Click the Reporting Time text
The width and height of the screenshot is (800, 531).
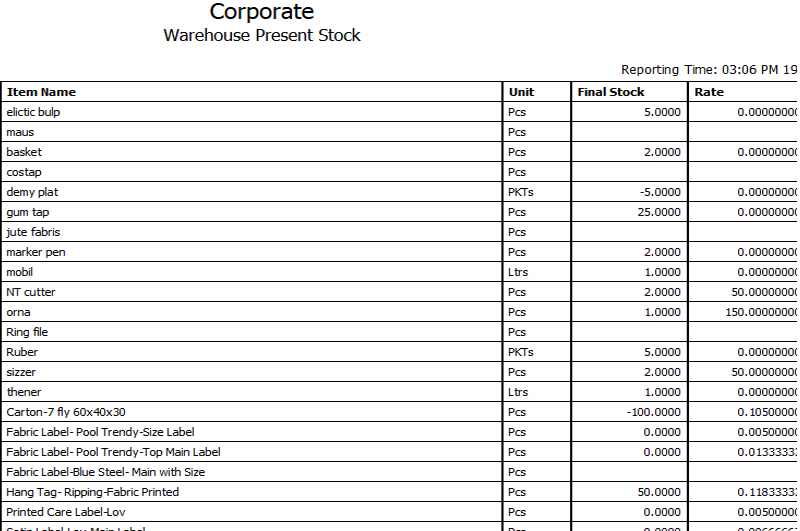point(708,70)
